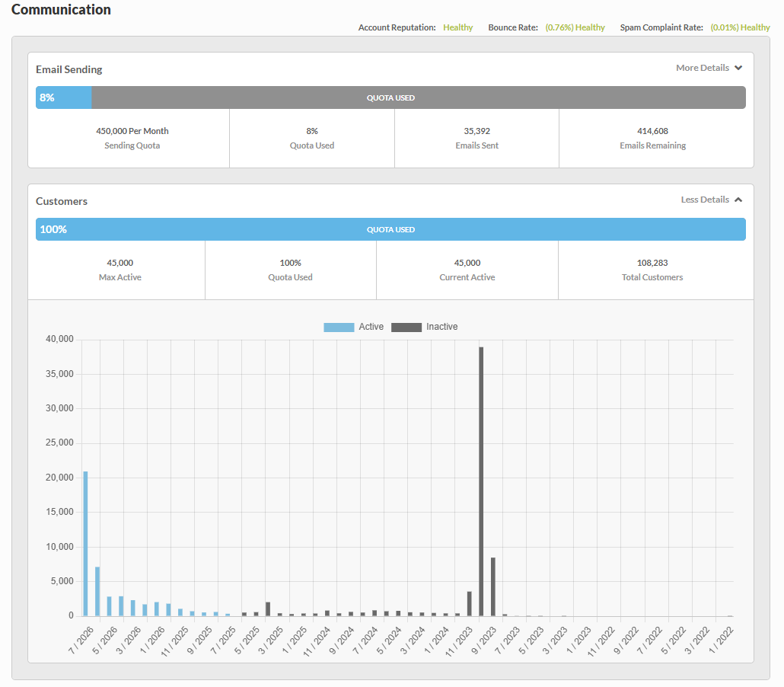Select the Active bar at 7 / 2026
The height and width of the screenshot is (687, 784).
pyautogui.click(x=85, y=543)
